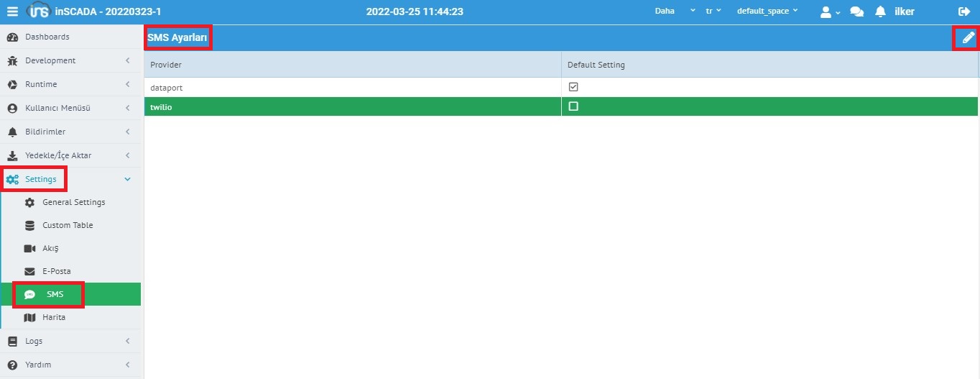Viewport: 980px width, 379px height.
Task: Expand Logs menu chevron
Action: [128, 341]
